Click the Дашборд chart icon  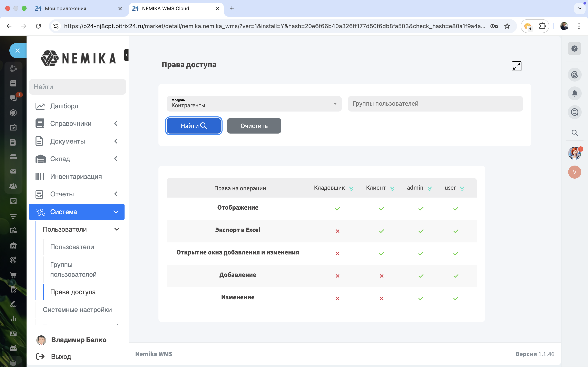point(40,106)
